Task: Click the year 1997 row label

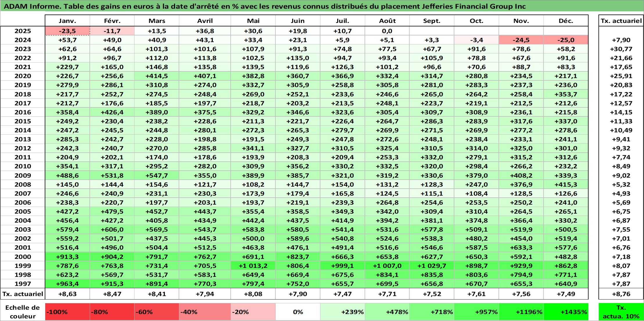Action: click(23, 284)
